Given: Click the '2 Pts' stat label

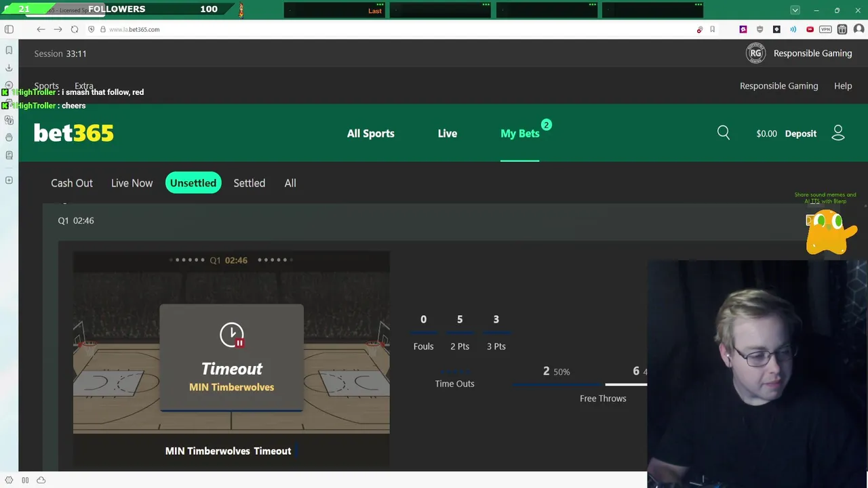Looking at the screenshot, I should [x=460, y=346].
